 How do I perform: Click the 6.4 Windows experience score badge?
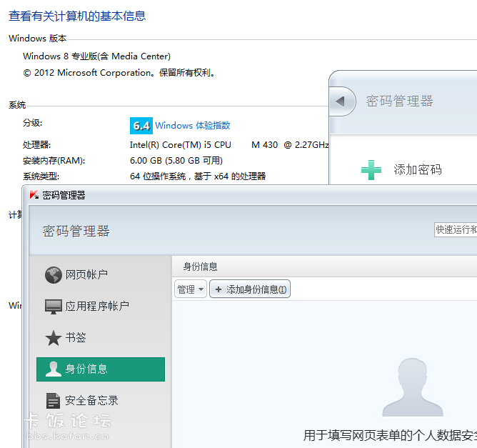tap(141, 126)
